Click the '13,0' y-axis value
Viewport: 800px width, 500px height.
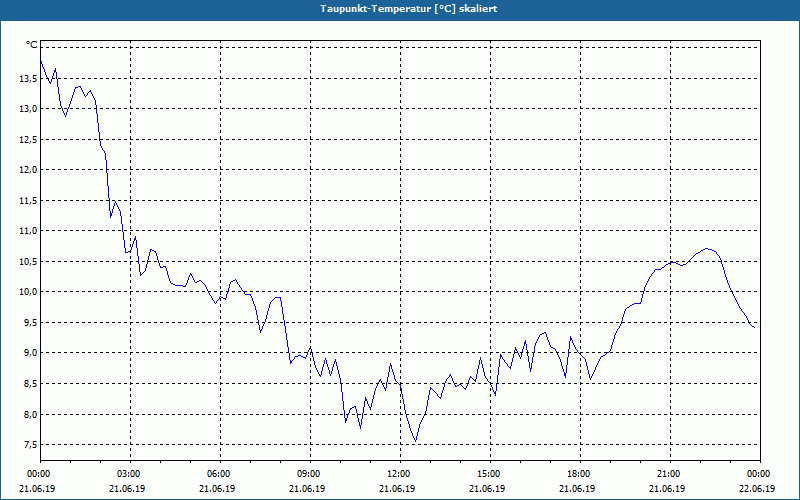click(x=28, y=109)
